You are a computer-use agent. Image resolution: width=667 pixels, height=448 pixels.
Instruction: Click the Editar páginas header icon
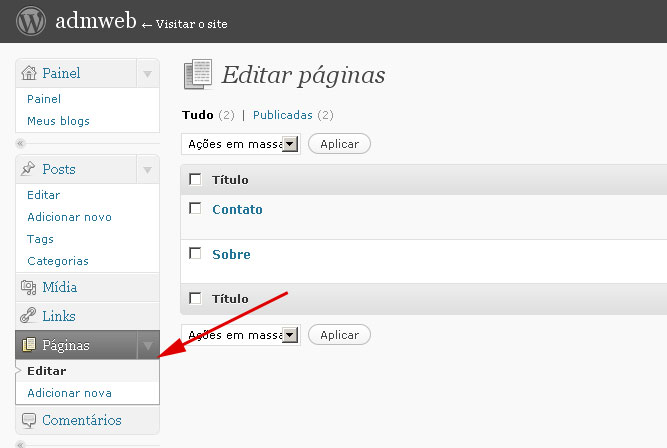point(197,75)
